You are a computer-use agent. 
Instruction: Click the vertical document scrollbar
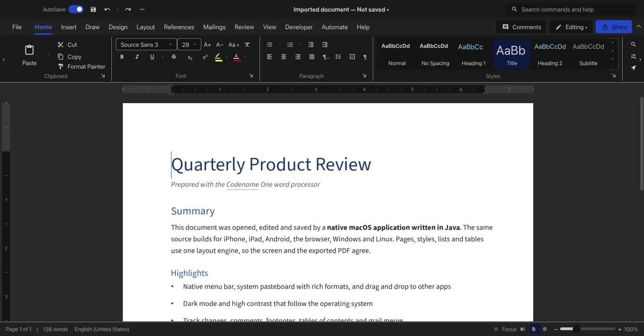coord(642,144)
